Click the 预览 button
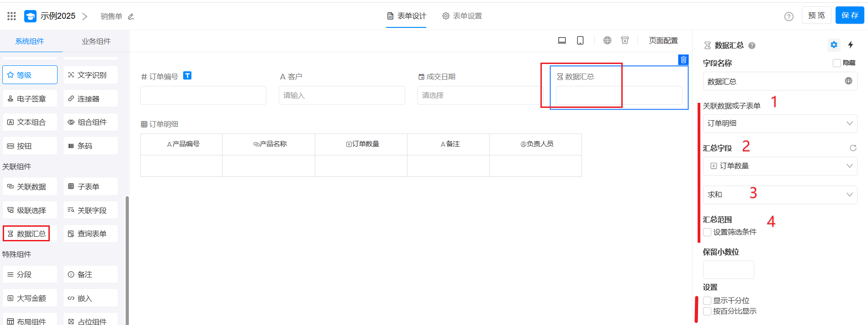Screen dimensions: 868x325 816,16
